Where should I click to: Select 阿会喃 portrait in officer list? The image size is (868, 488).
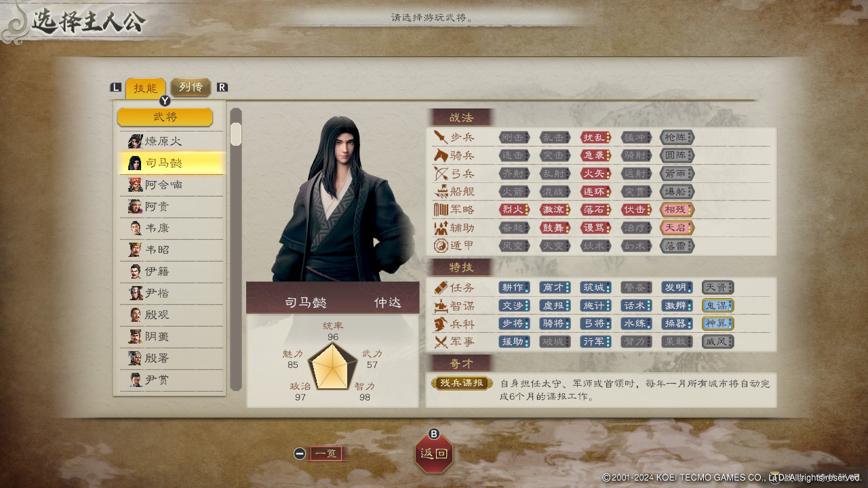[135, 184]
